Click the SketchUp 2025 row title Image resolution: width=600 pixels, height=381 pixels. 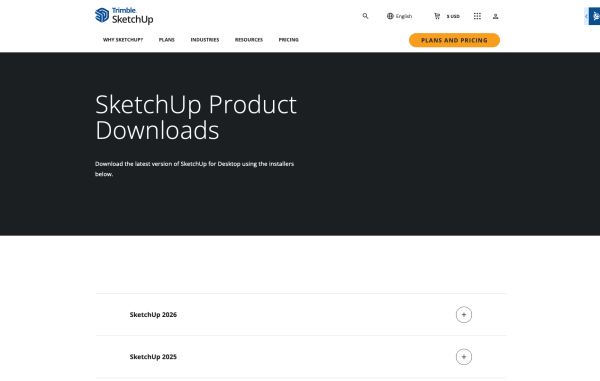tap(153, 357)
